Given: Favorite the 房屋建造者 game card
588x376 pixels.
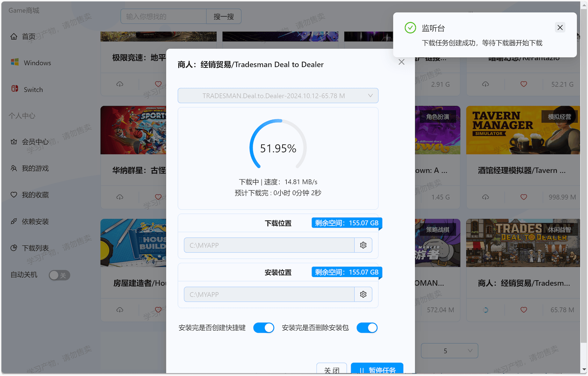Looking at the screenshot, I should click(x=158, y=310).
